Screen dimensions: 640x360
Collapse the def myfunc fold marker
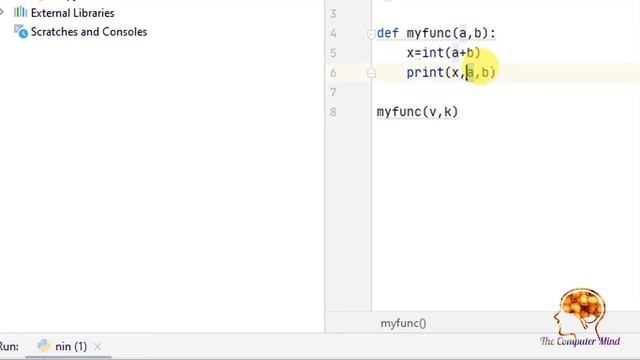371,33
